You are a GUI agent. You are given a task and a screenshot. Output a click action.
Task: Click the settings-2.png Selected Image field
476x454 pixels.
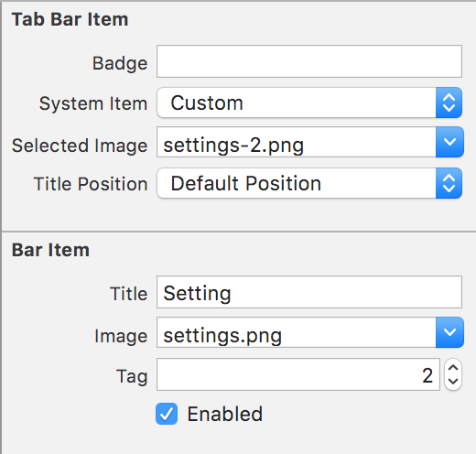pyautogui.click(x=297, y=142)
